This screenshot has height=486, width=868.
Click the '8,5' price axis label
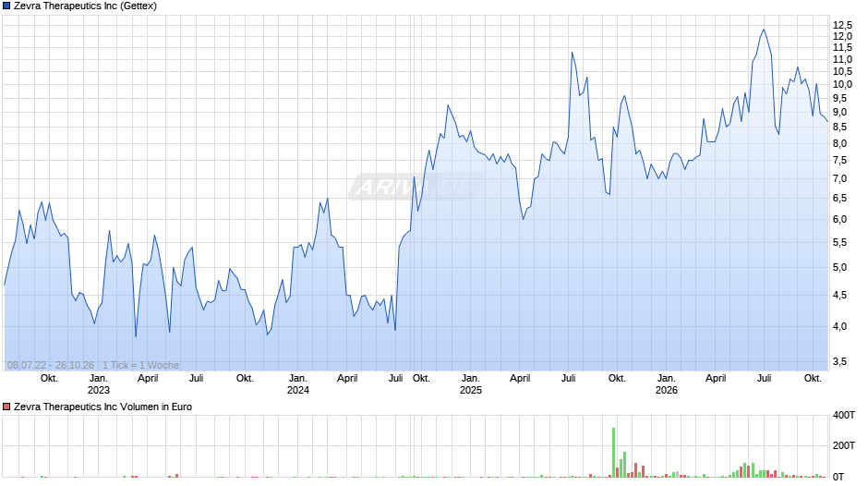tap(840, 127)
